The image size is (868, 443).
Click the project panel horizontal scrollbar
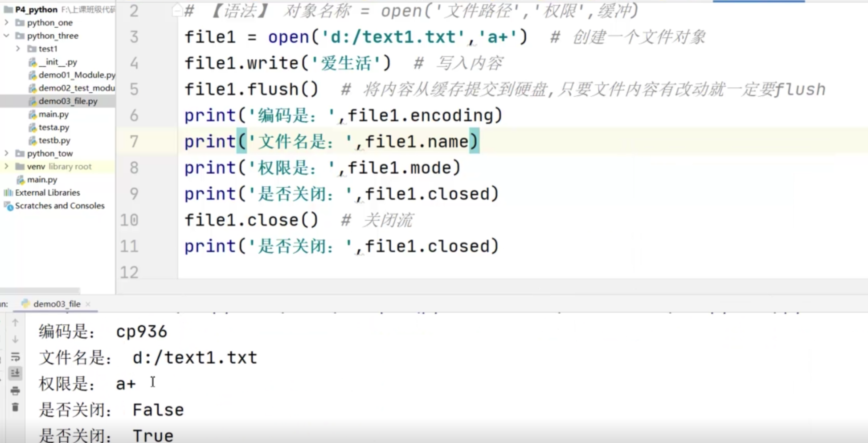tap(40, 290)
